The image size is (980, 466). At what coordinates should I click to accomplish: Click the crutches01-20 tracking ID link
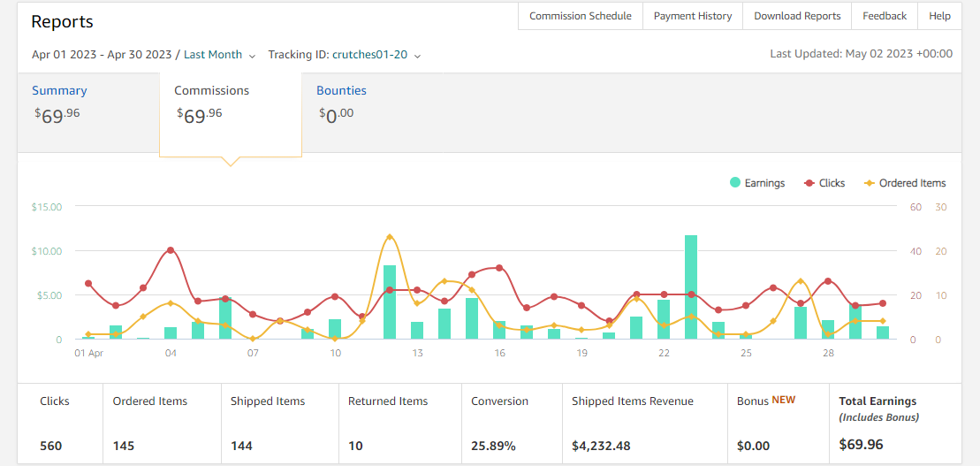tap(369, 55)
